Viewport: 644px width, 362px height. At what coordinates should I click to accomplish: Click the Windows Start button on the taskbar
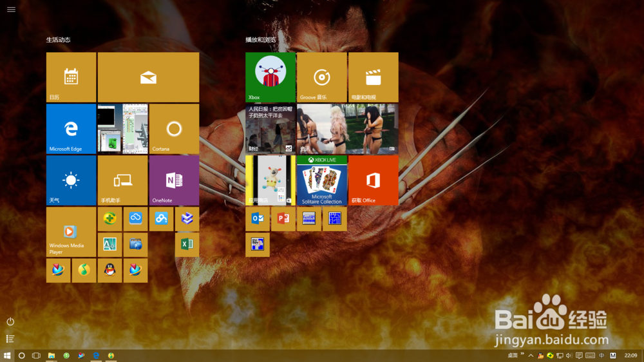7,356
